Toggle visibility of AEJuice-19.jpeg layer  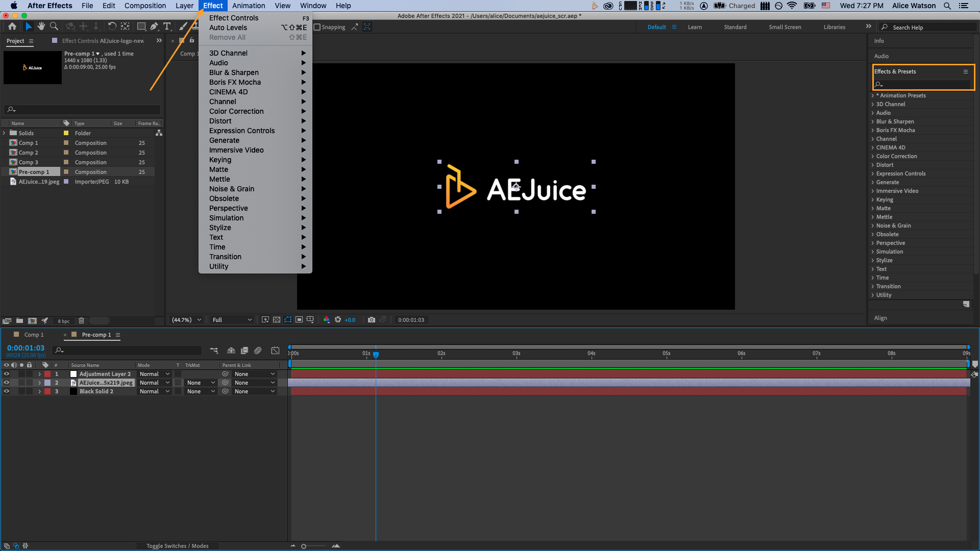pyautogui.click(x=6, y=382)
